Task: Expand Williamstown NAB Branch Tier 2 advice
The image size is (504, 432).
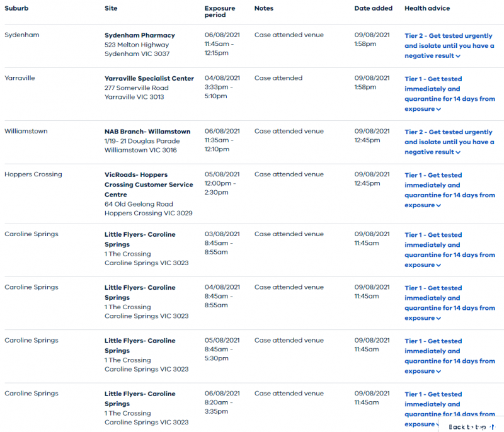Action: tap(458, 152)
